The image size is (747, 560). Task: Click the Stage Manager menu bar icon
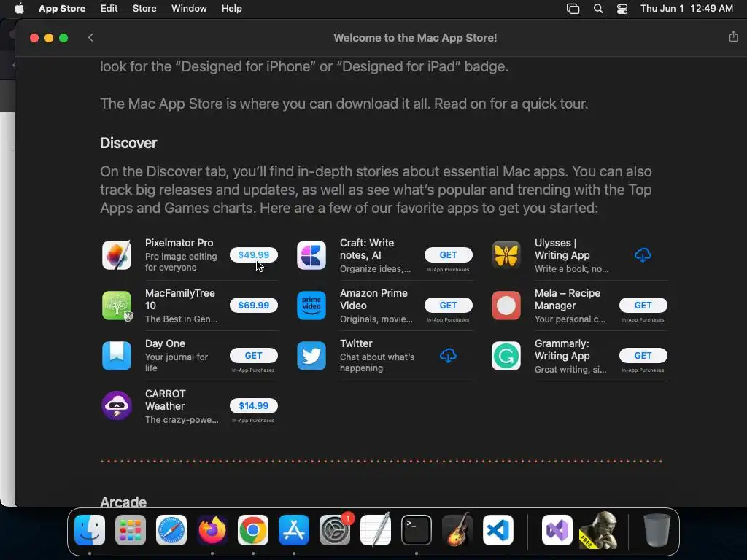click(x=573, y=9)
